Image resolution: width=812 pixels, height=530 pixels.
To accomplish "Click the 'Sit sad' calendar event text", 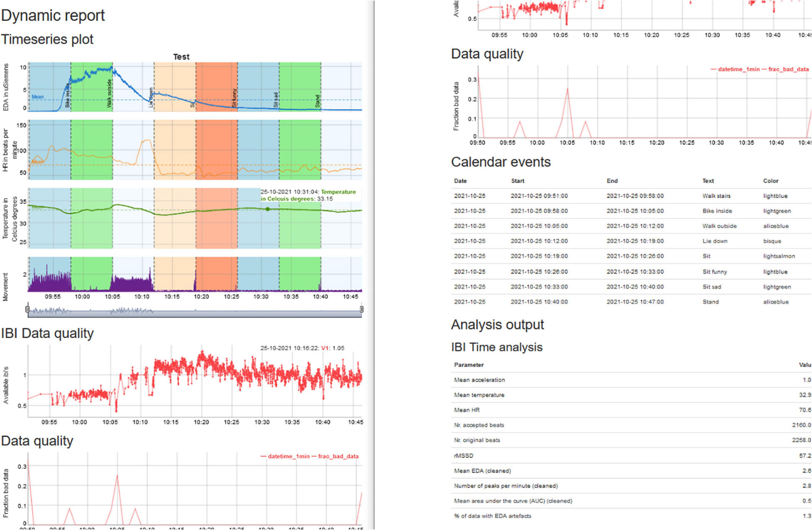I will 711,286.
